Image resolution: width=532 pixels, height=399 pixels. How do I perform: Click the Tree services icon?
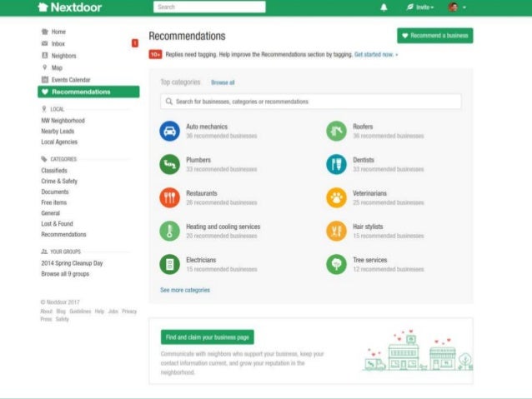(x=336, y=264)
